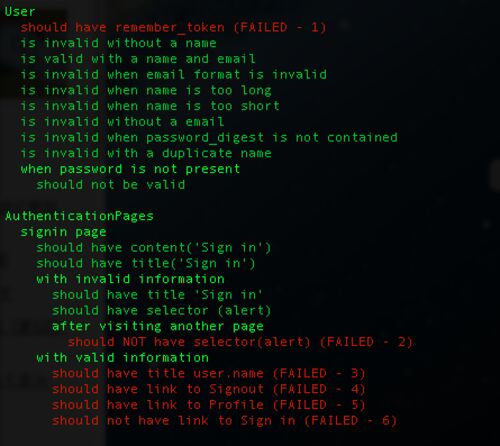Select failed 'should not have link to Sign in'

coord(224,421)
